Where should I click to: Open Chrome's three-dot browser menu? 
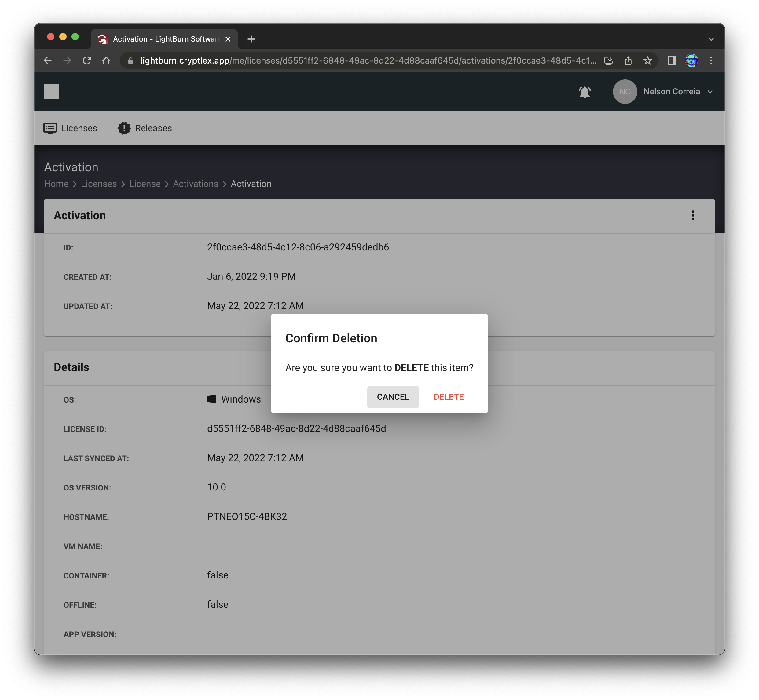712,60
